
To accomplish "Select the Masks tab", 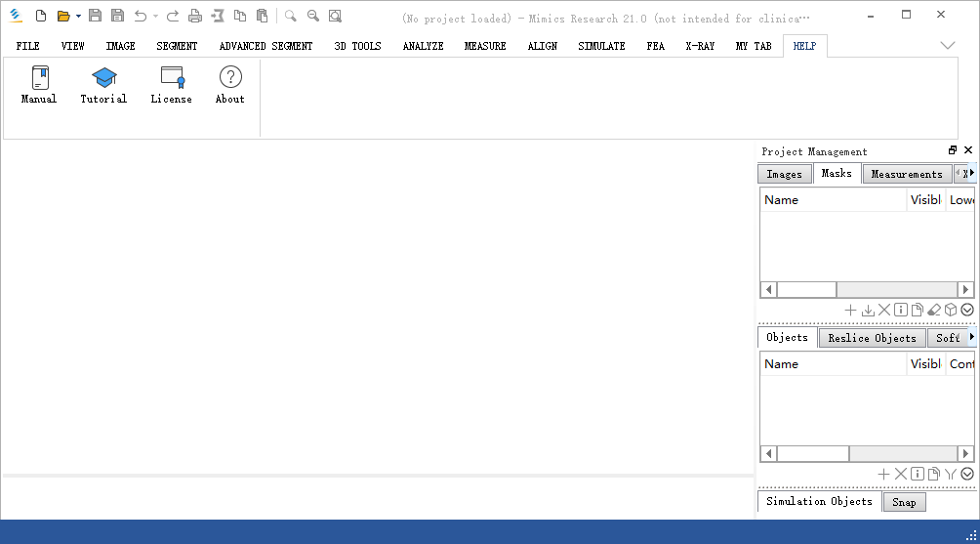I will [837, 173].
